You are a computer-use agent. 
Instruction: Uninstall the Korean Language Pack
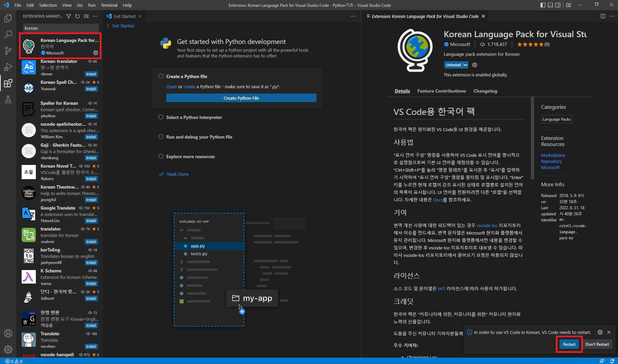click(453, 65)
